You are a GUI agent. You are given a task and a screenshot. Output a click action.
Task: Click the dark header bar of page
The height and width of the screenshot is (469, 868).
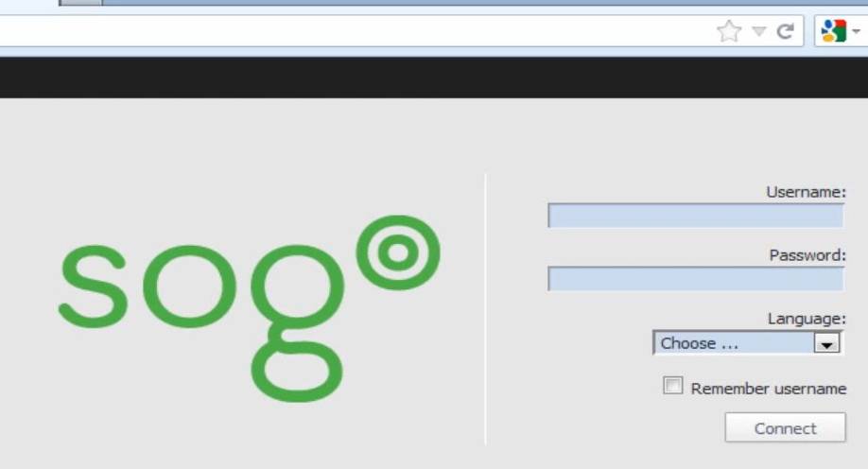(x=434, y=78)
